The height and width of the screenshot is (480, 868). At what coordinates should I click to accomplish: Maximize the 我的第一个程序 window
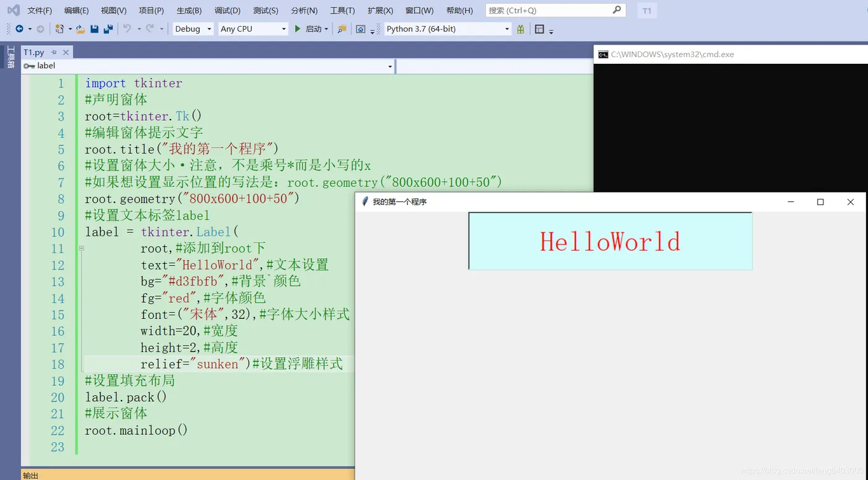820,202
